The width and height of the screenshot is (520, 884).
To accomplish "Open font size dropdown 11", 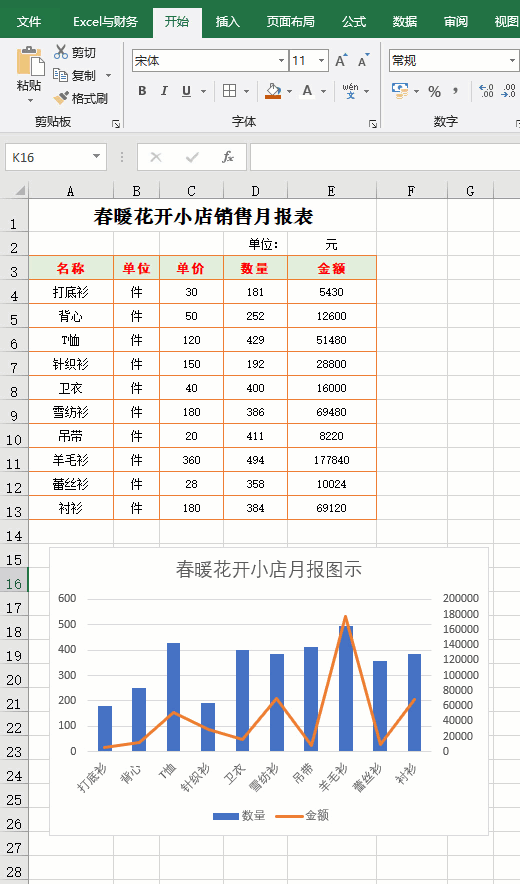I will tap(322, 60).
